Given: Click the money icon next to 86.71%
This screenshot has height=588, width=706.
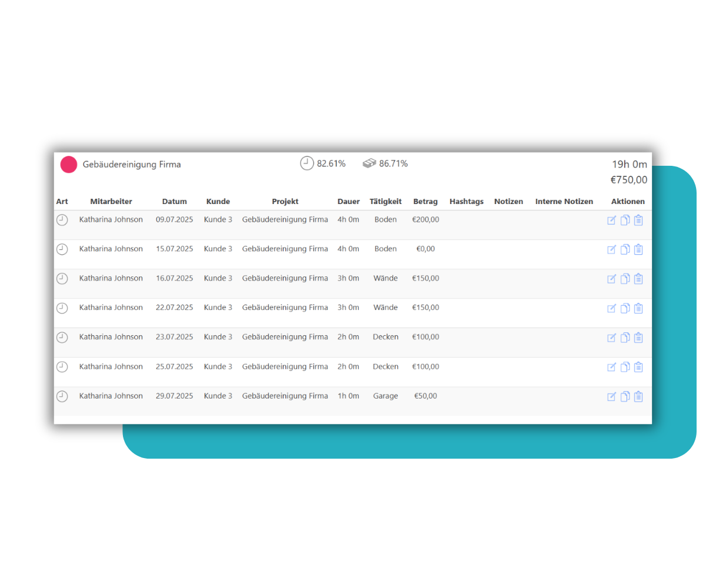Looking at the screenshot, I should [x=369, y=163].
